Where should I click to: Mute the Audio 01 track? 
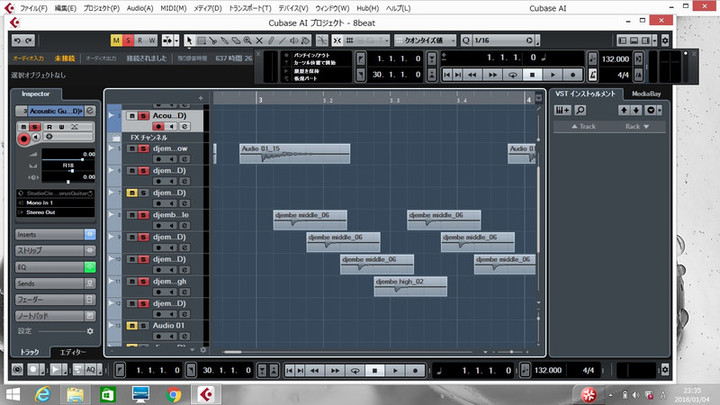[132, 326]
